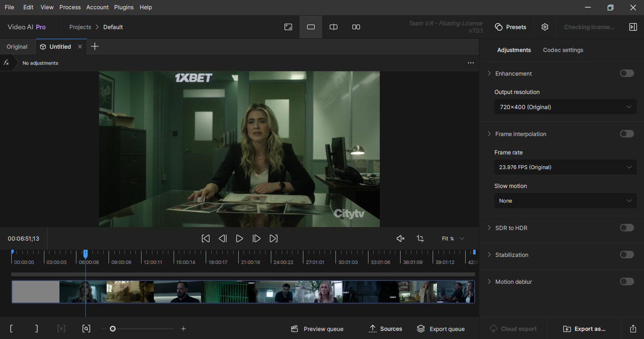Click the timeline zoom slider handle

113,329
